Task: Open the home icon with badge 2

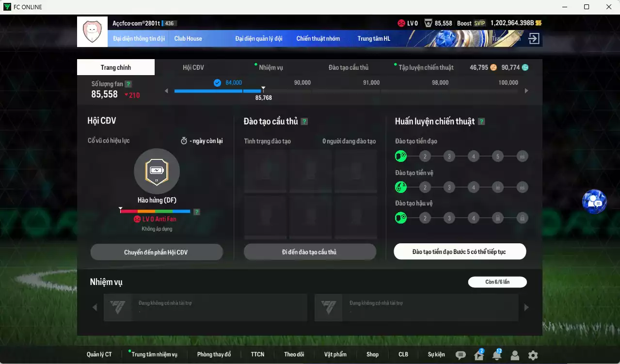Action: (x=479, y=355)
